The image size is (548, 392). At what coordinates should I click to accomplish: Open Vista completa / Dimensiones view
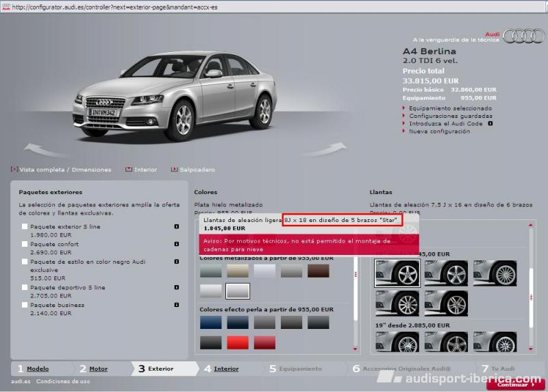[65, 170]
